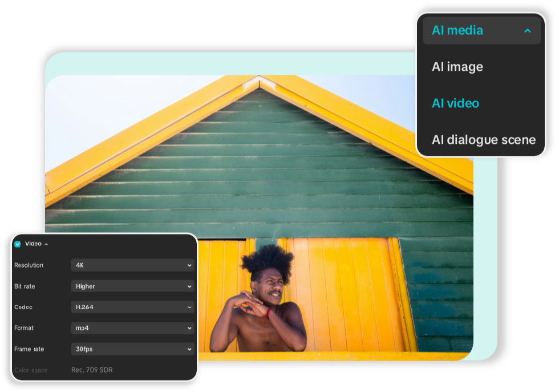Open the Codec H.264 dropdown
559x392 pixels.
tap(132, 307)
